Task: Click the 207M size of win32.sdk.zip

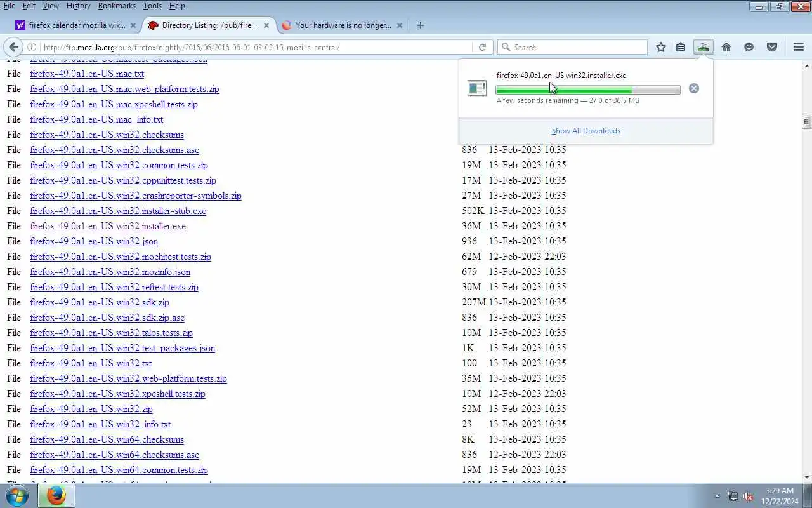Action: [x=474, y=302]
